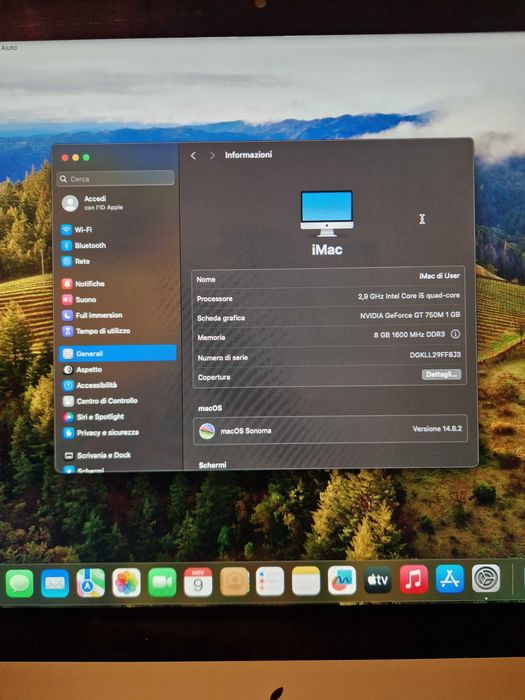Click the macOS Sonoma row
Image resolution: width=525 pixels, height=700 pixels.
pyautogui.click(x=330, y=430)
